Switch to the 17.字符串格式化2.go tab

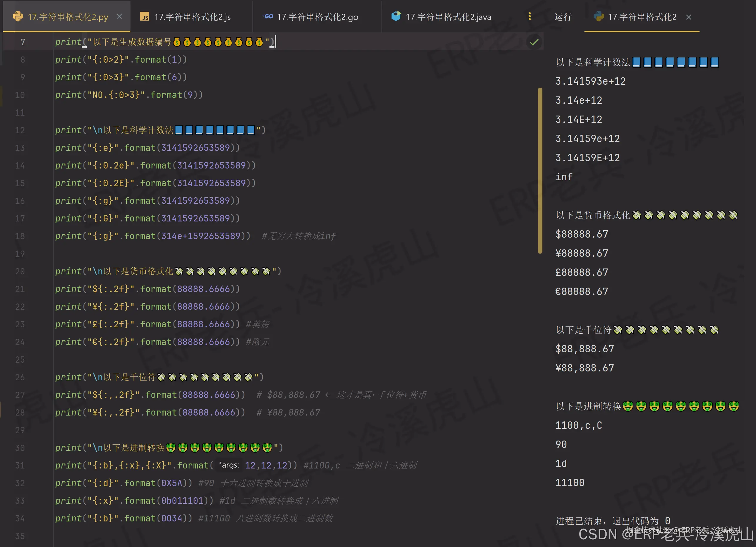tap(317, 17)
